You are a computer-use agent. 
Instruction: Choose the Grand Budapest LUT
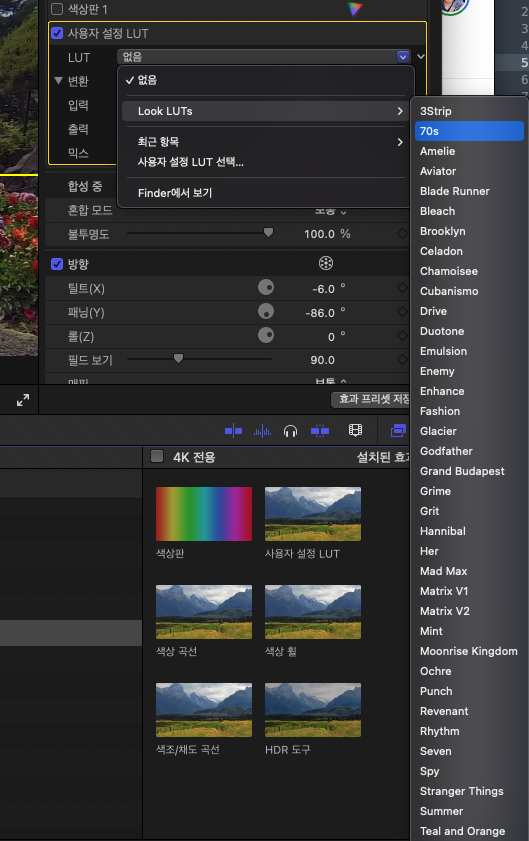point(469,471)
